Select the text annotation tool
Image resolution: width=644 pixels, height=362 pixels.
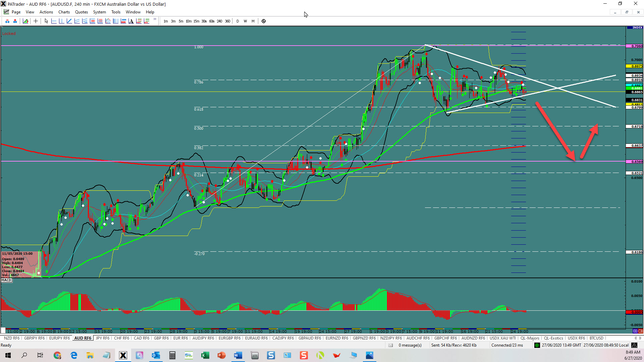[131, 21]
